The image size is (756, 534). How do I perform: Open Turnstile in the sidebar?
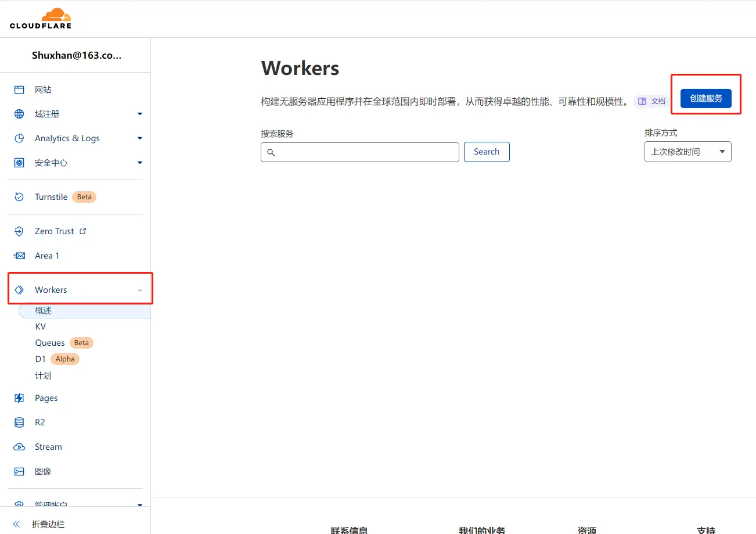pos(51,197)
